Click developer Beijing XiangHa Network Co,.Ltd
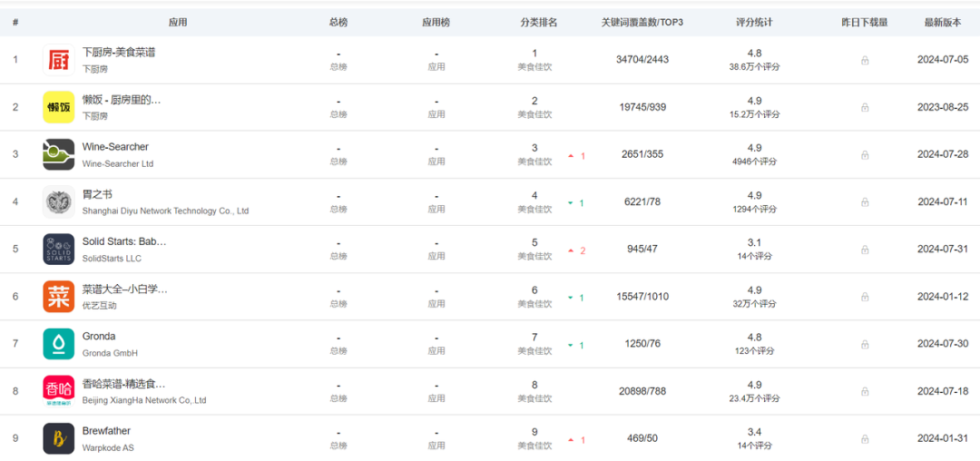This screenshot has height=461, width=980. (x=144, y=400)
